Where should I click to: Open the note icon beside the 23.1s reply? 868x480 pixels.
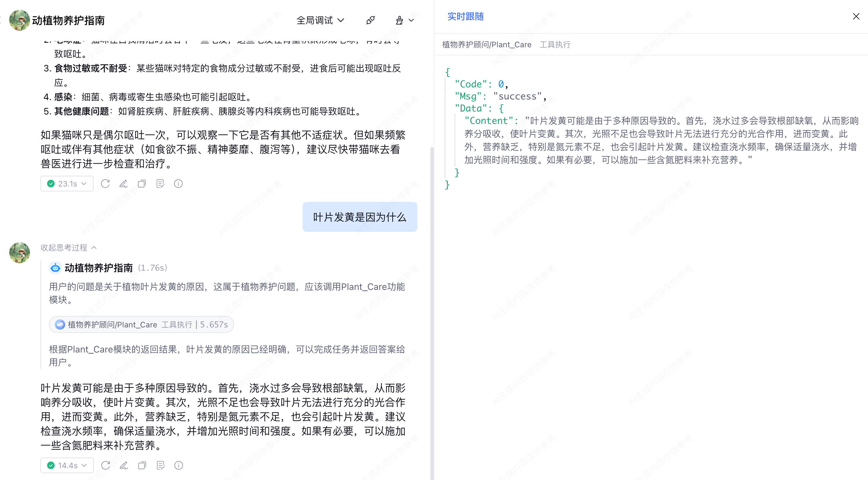coord(160,184)
